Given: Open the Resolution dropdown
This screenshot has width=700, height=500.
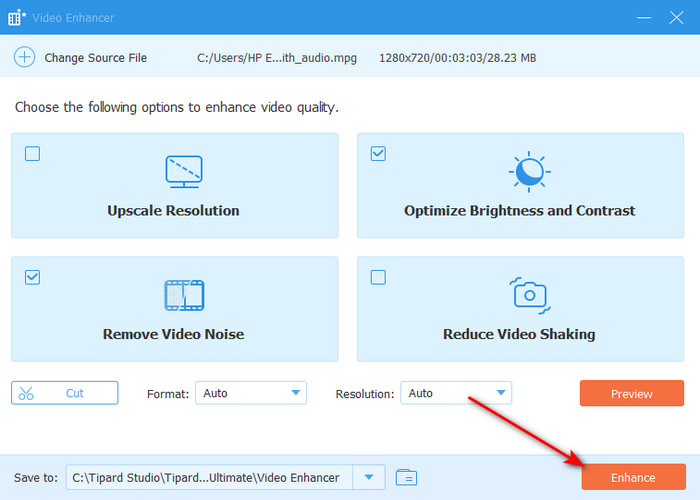Looking at the screenshot, I should (456, 393).
